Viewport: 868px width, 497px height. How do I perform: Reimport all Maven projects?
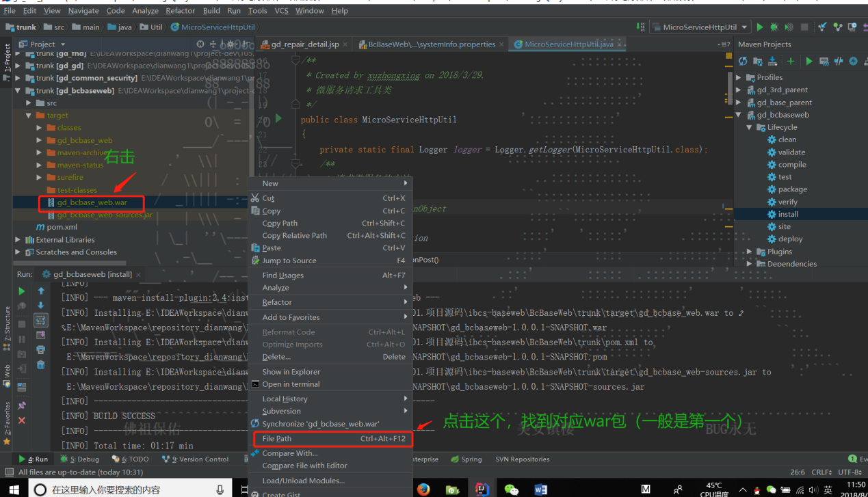pos(743,61)
